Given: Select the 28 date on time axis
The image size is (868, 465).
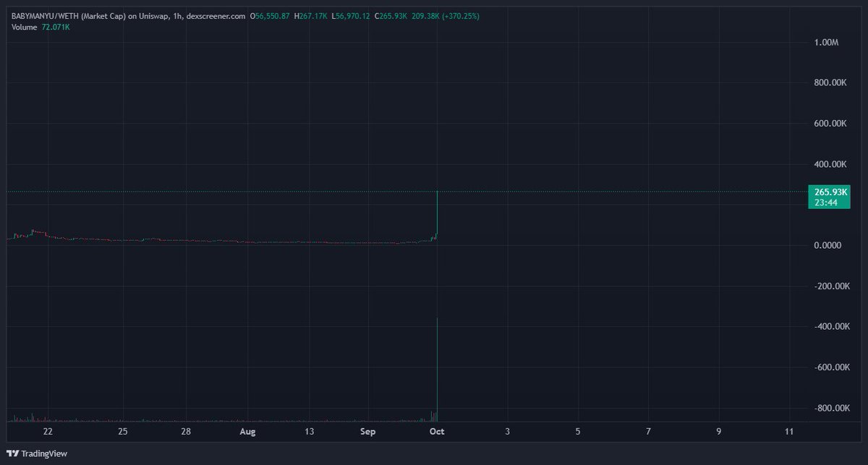Looking at the screenshot, I should 186,432.
